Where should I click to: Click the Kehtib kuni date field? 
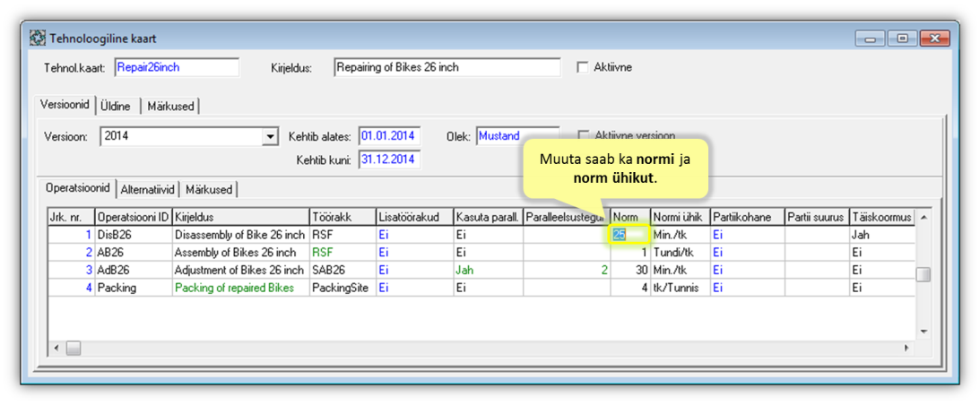(389, 159)
